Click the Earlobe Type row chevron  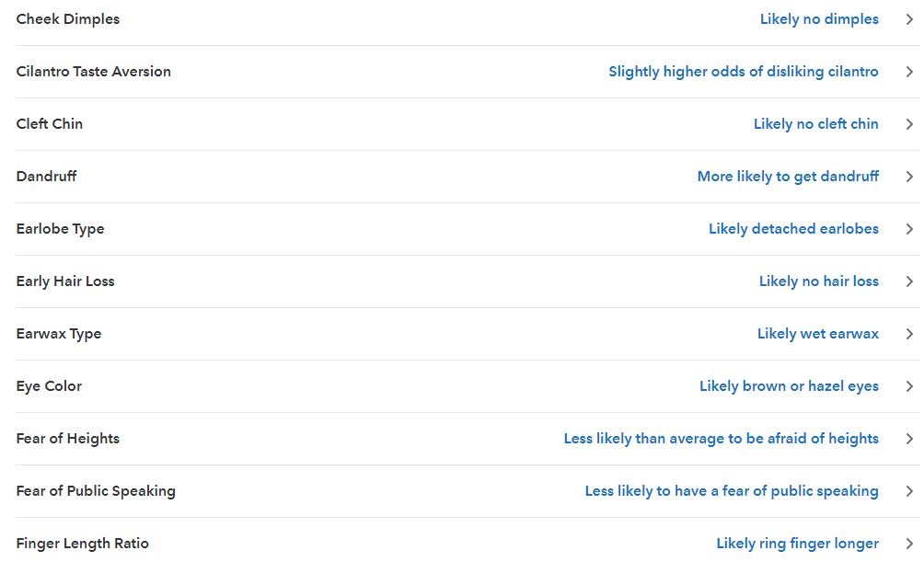[x=908, y=229]
